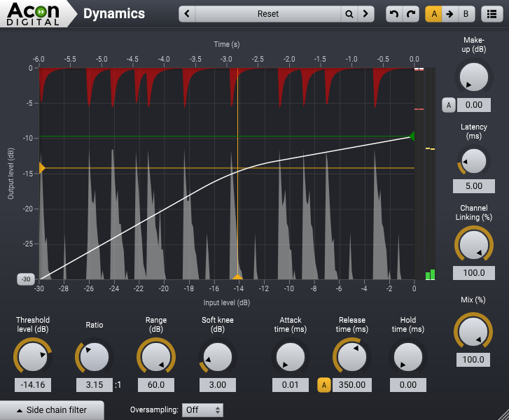Click the Mix percentage knob
Screen dimensions: 509x420
coord(474,330)
